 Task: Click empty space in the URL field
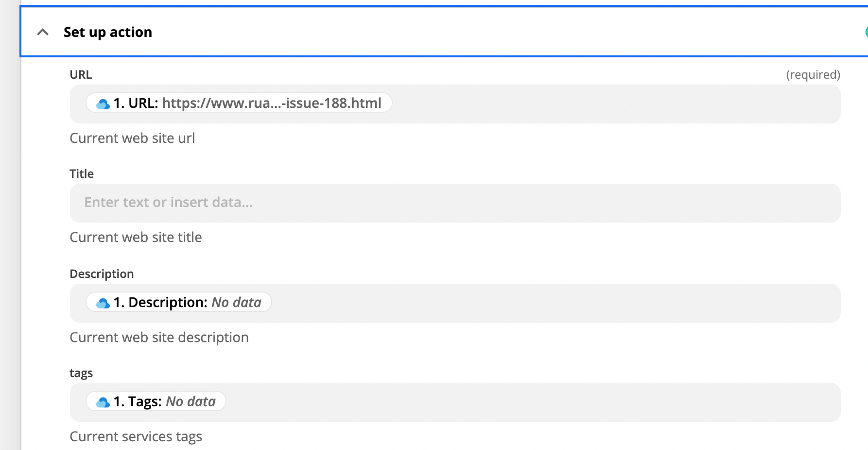612,104
